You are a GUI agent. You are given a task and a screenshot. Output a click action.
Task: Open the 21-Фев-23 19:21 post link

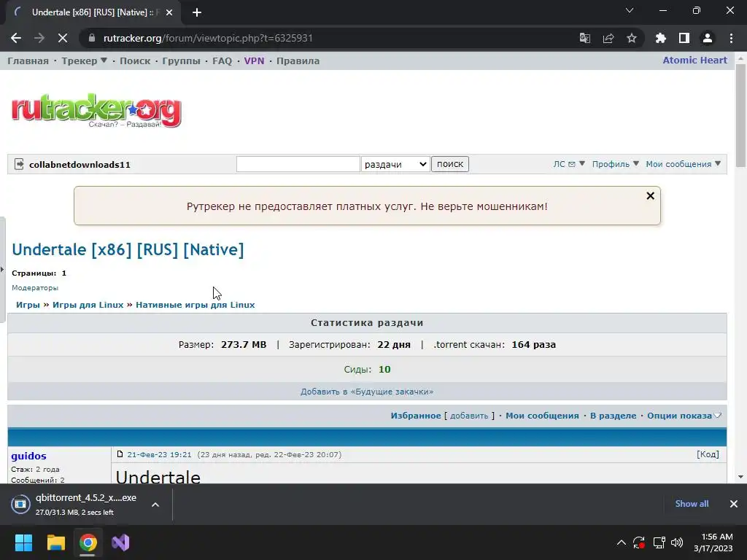[x=159, y=455]
